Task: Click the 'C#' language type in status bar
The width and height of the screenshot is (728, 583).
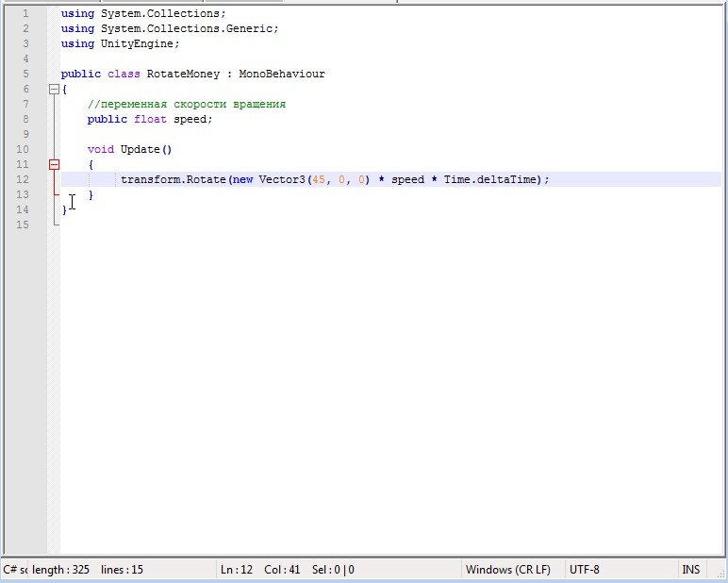Action: click(x=15, y=570)
